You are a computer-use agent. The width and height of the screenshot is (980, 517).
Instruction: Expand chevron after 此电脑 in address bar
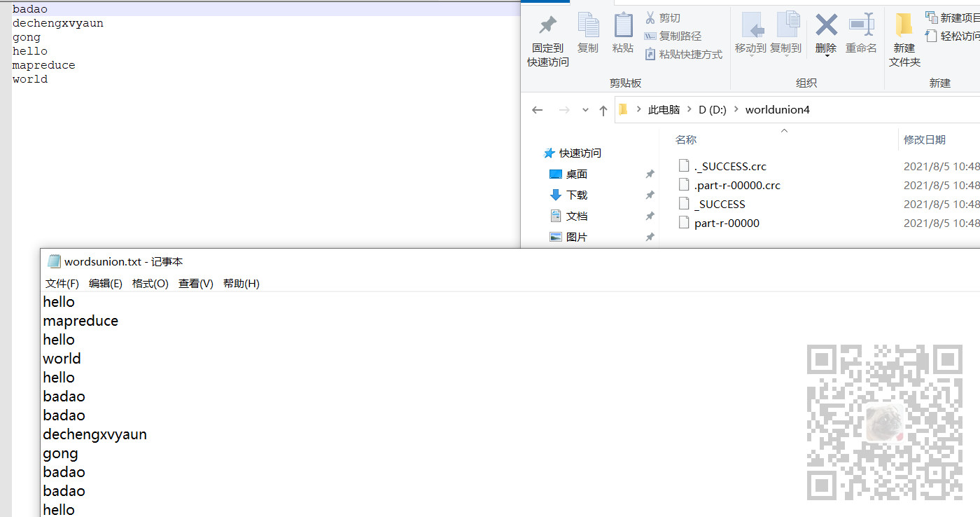coord(689,110)
